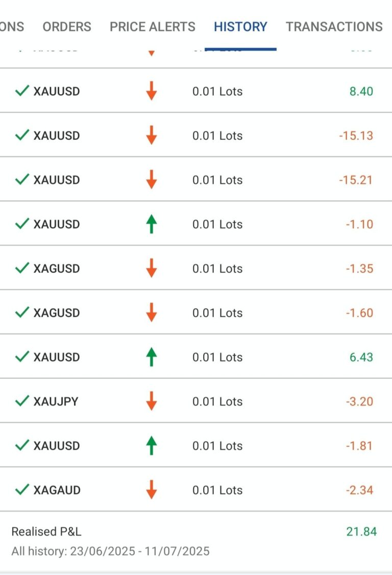Viewport: 392px width, 575px height.
Task: Click the 0.01 Lots on the XAUJPY row
Action: pos(217,401)
